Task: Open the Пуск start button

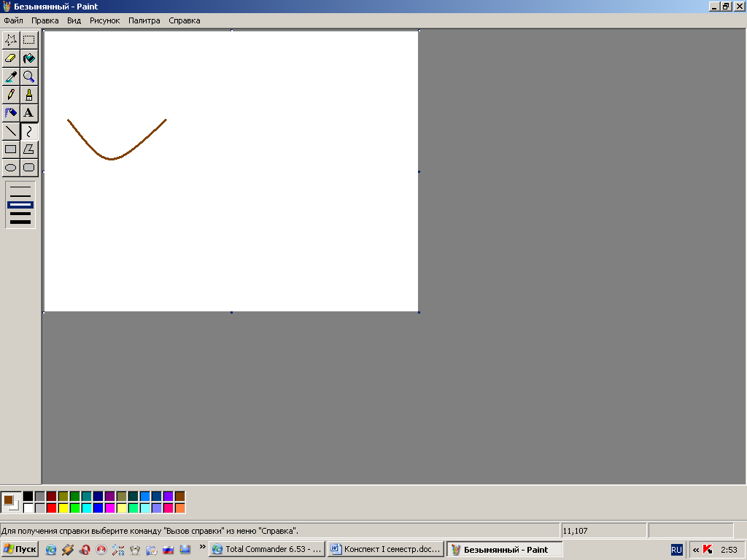Action: tap(20, 550)
